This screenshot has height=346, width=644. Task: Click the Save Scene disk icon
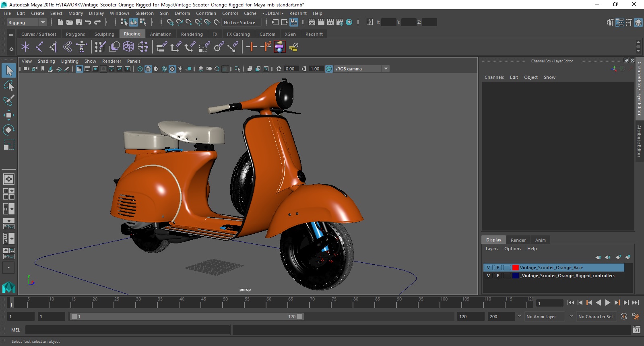click(x=79, y=23)
